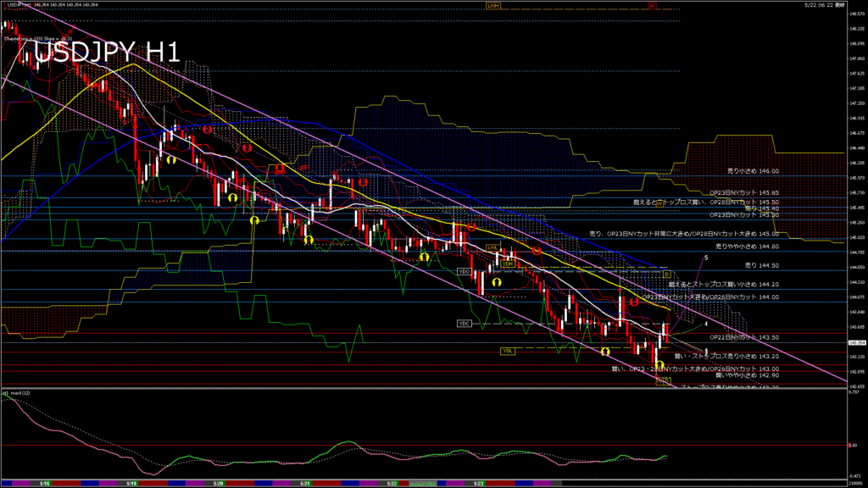Select the YDL level label

[508, 351]
